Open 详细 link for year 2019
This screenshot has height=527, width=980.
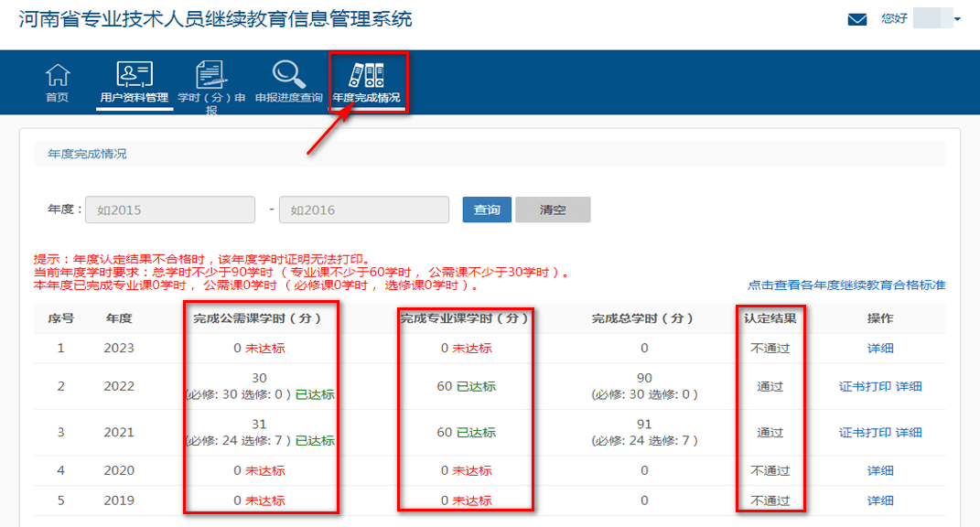(880, 500)
